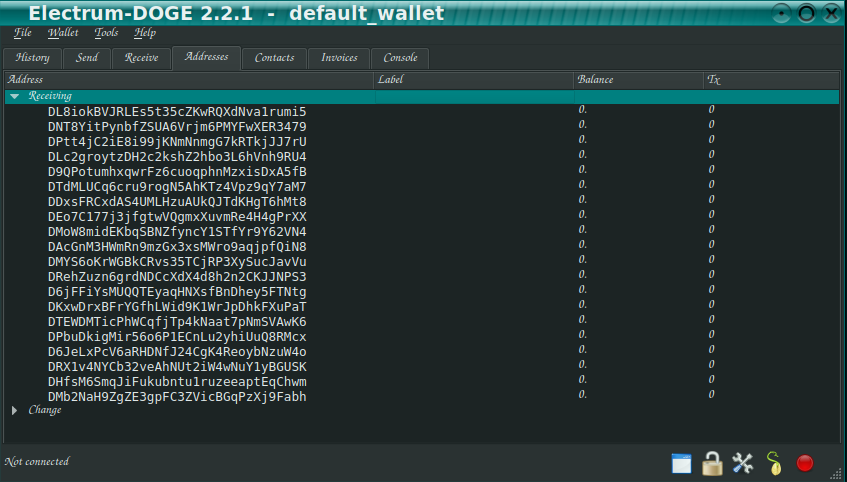847x482 pixels.
Task: Select address DPtt4jC2iE8i99jKNmNnmgG7kRTkjJJ7rU
Action: 177,142
